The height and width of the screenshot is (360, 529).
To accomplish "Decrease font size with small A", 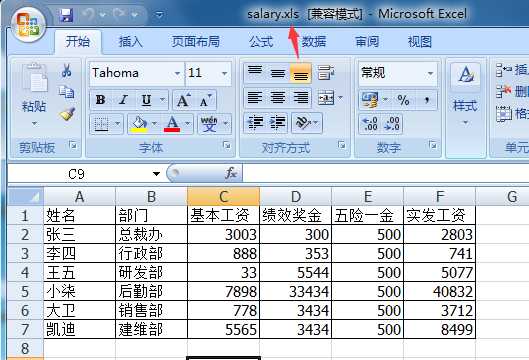I will [x=206, y=100].
